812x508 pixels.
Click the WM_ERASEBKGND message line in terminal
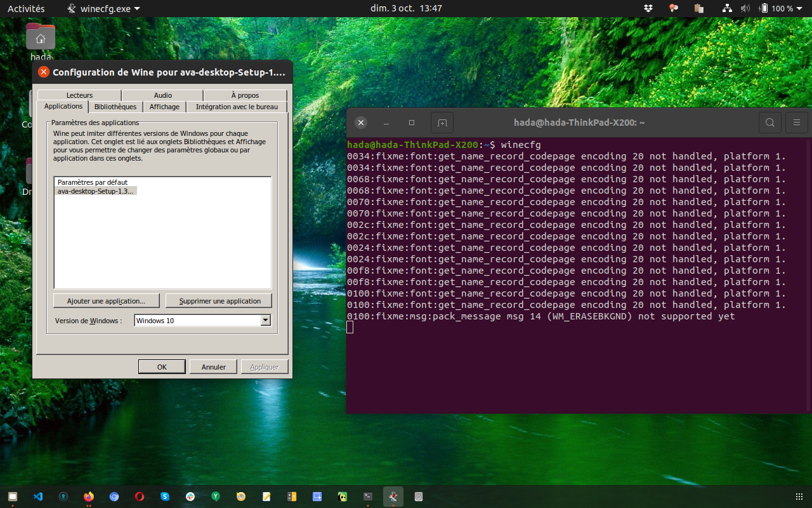pyautogui.click(x=541, y=316)
